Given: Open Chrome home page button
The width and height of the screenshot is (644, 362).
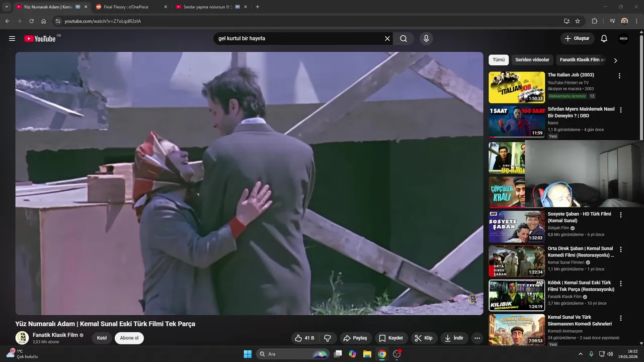Looking at the screenshot, I should click(44, 21).
